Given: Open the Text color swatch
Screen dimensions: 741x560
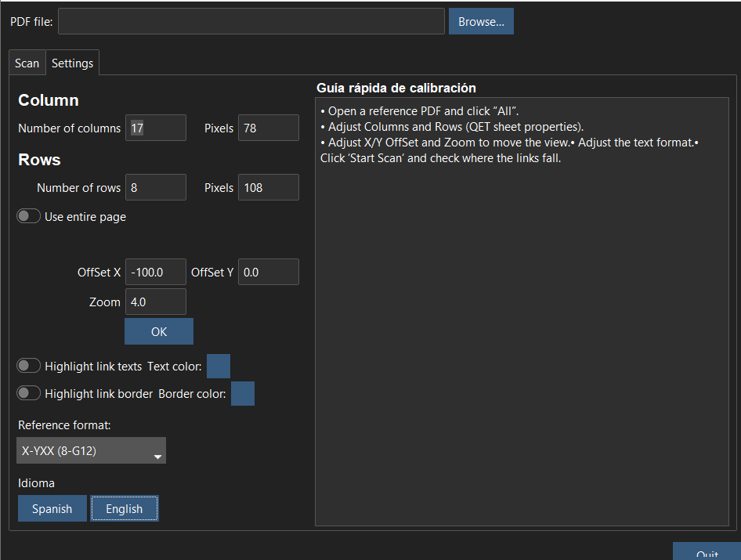Looking at the screenshot, I should click(x=219, y=366).
